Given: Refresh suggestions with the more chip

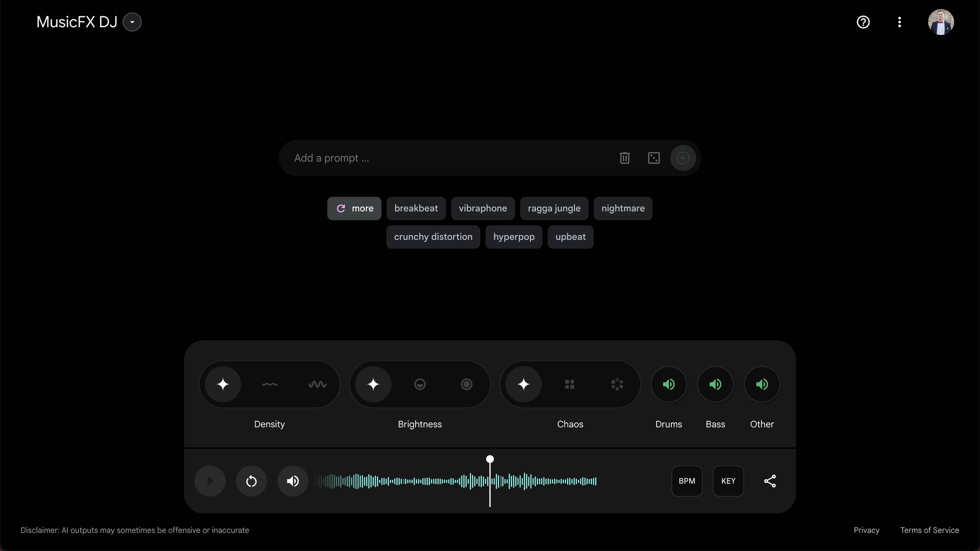Looking at the screenshot, I should (354, 209).
